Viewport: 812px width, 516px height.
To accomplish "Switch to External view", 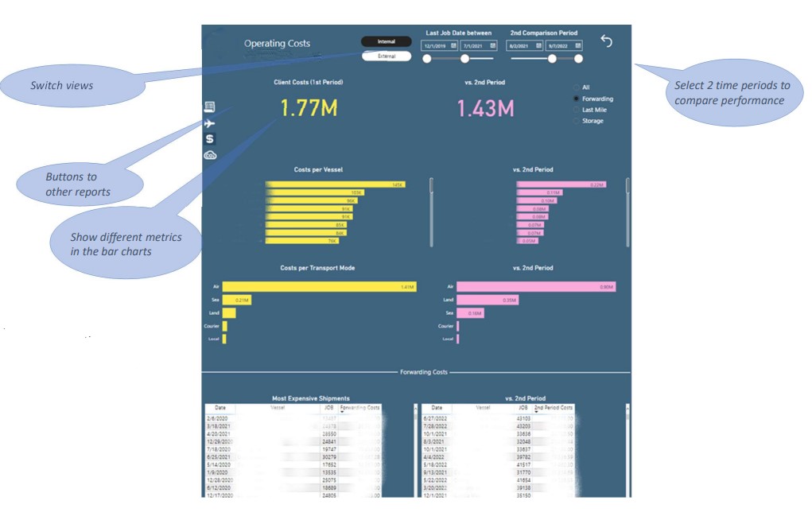I will pos(386,56).
